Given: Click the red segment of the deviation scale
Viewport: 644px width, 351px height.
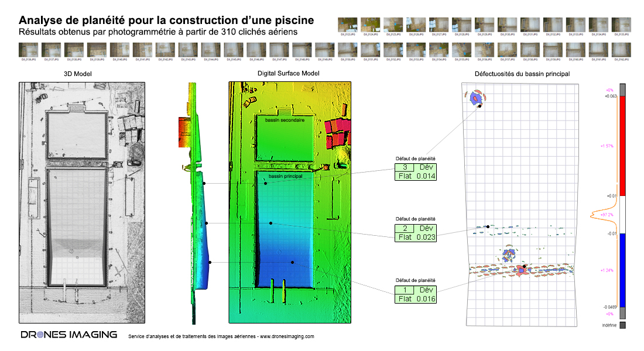Looking at the screenshot, I should coord(623,146).
